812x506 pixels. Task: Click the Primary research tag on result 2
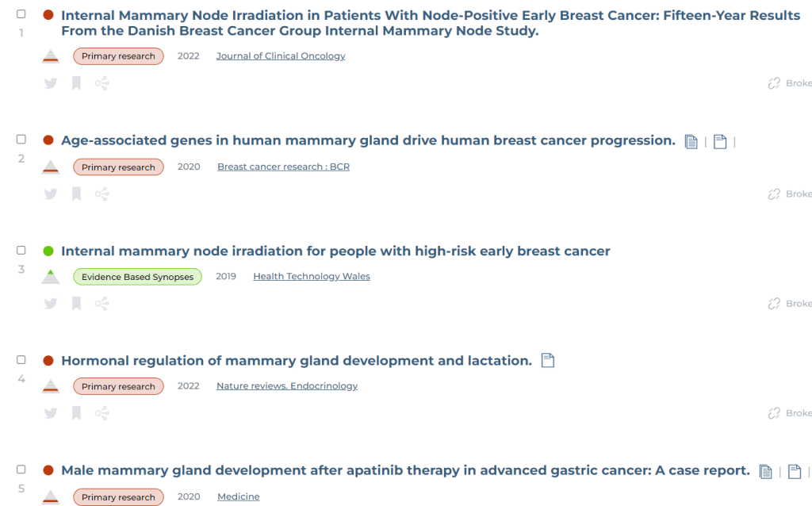point(118,167)
